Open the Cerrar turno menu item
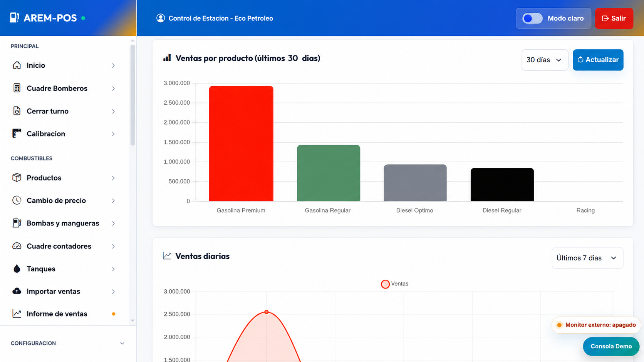The height and width of the screenshot is (362, 644). point(64,111)
